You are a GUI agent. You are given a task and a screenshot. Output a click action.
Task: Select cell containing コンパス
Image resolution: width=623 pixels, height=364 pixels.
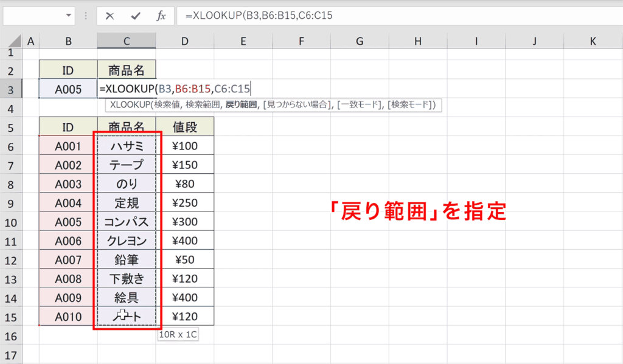[127, 221]
